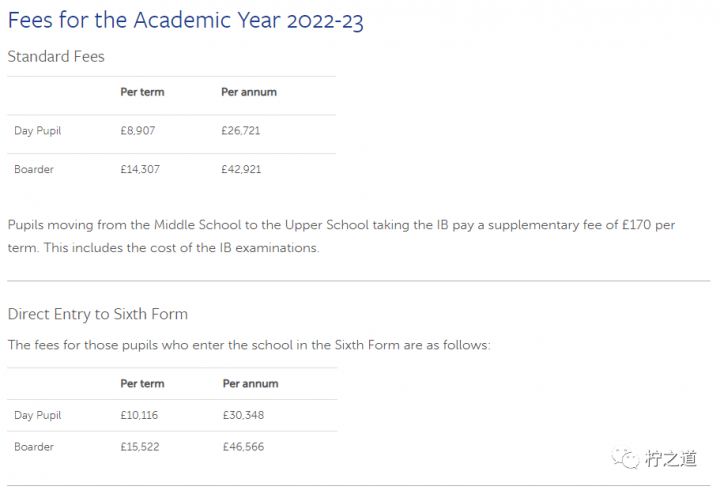Click the Day Pupil per annum fee £26,721
720x490 pixels.
pyautogui.click(x=241, y=131)
